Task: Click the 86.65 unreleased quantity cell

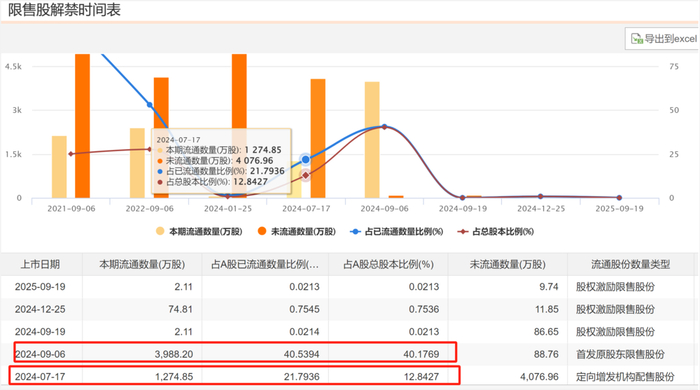Action: [x=546, y=332]
